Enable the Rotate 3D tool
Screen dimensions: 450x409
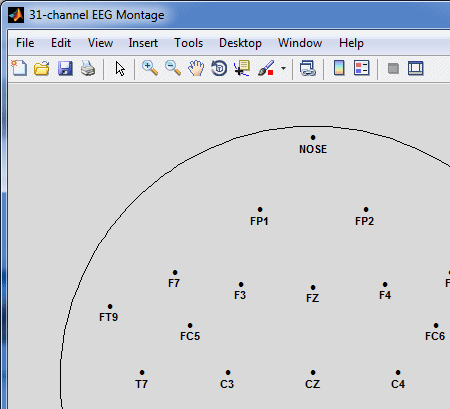(219, 68)
